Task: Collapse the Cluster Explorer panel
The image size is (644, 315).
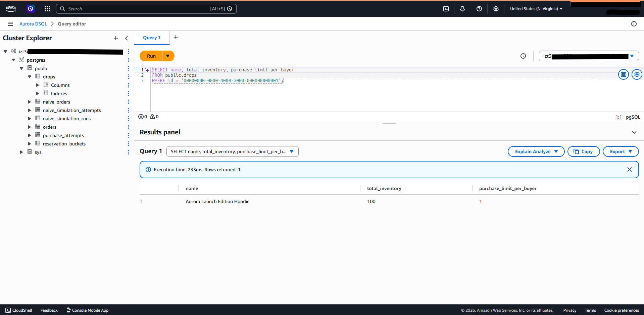Action: coord(127,38)
